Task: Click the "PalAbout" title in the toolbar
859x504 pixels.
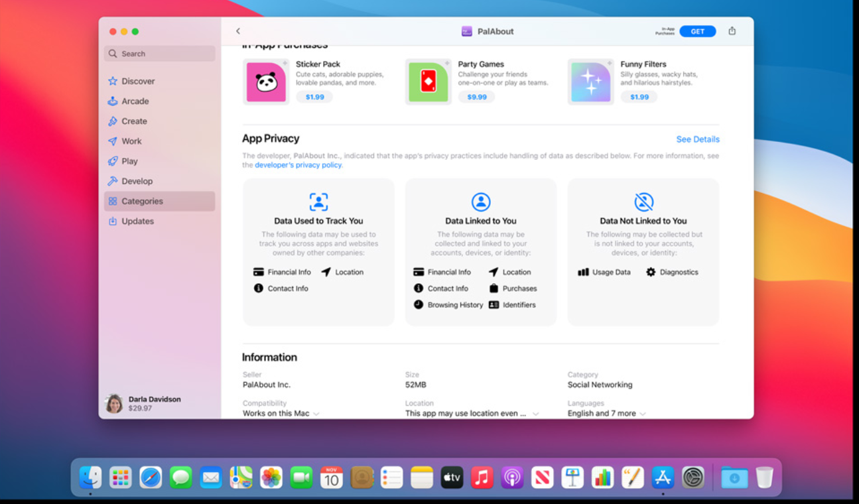Action: coord(496,31)
